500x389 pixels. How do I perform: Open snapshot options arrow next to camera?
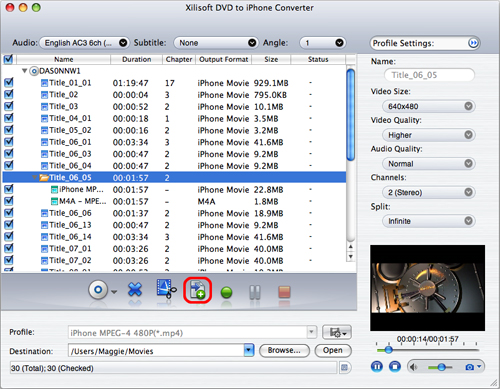point(479,366)
